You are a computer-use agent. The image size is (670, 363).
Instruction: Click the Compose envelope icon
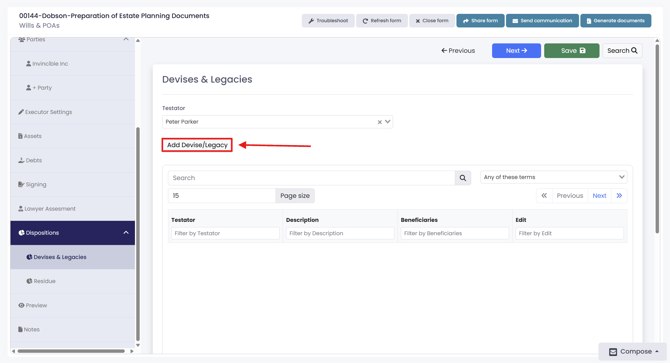click(x=613, y=352)
